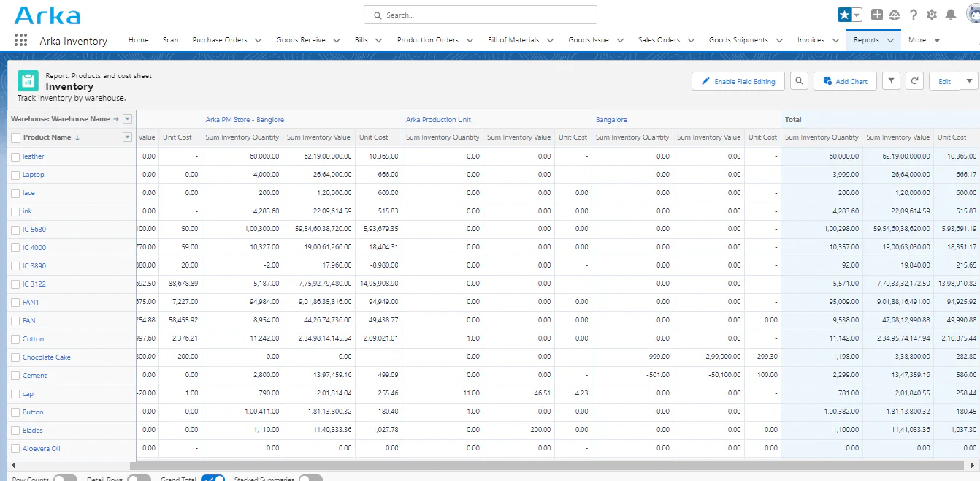
Task: Click Enable Field Editing button
Action: pos(738,81)
